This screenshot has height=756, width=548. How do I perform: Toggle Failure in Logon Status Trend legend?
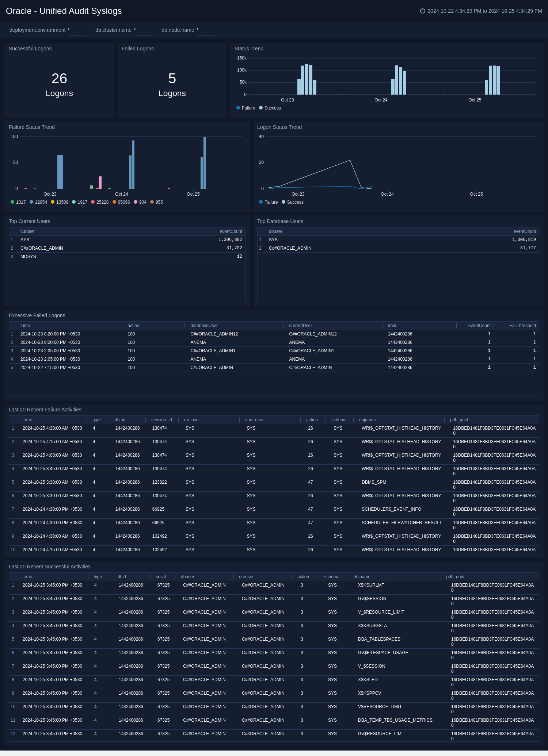268,202
